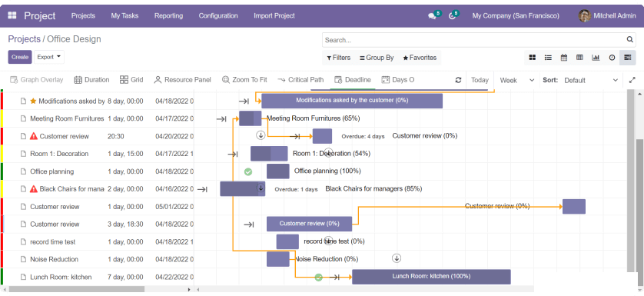Open the calendar view icon

click(564, 58)
